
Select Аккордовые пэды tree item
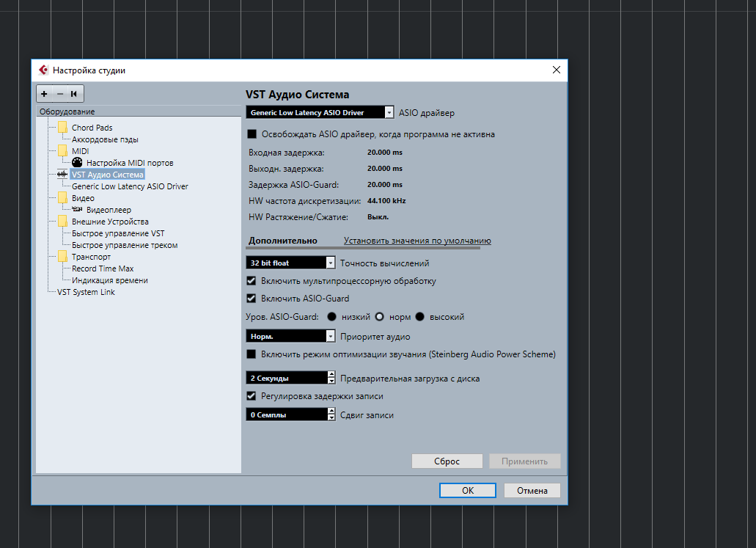coord(105,139)
